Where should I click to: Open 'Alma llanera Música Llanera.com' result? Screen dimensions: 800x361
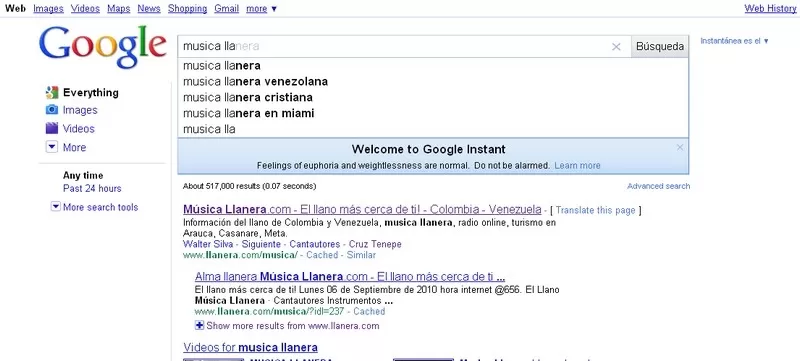coord(350,277)
